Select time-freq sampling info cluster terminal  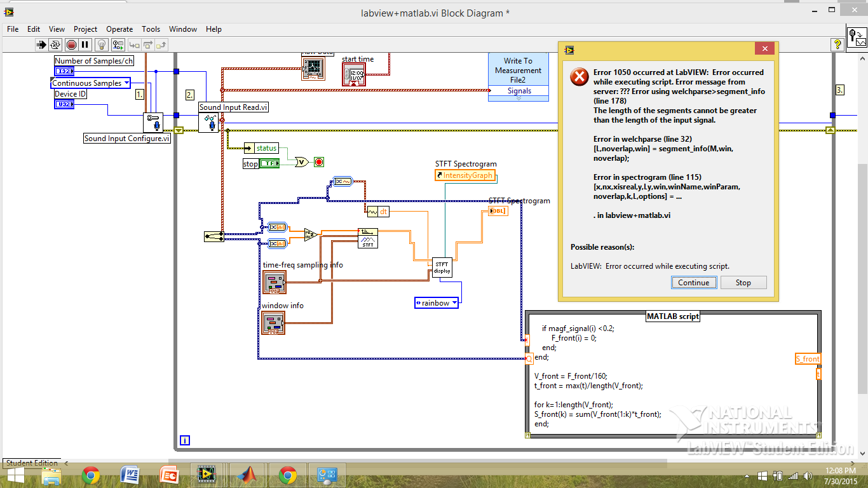pyautogui.click(x=275, y=281)
